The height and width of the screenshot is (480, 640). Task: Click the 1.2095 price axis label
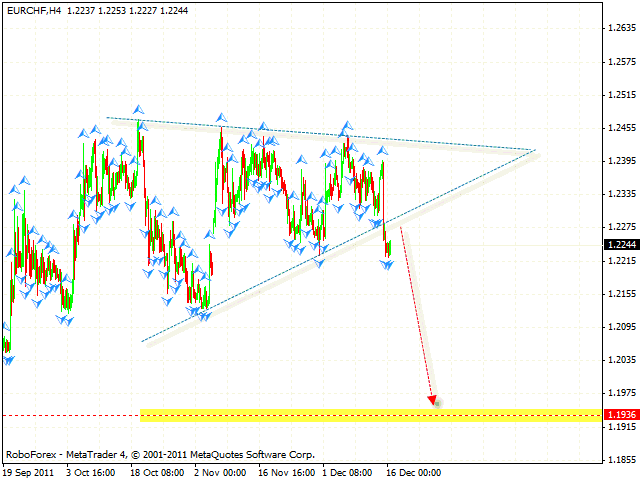click(x=620, y=326)
